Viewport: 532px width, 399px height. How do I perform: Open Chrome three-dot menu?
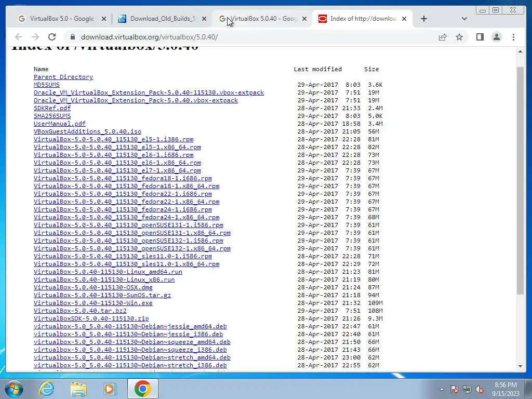(x=513, y=37)
